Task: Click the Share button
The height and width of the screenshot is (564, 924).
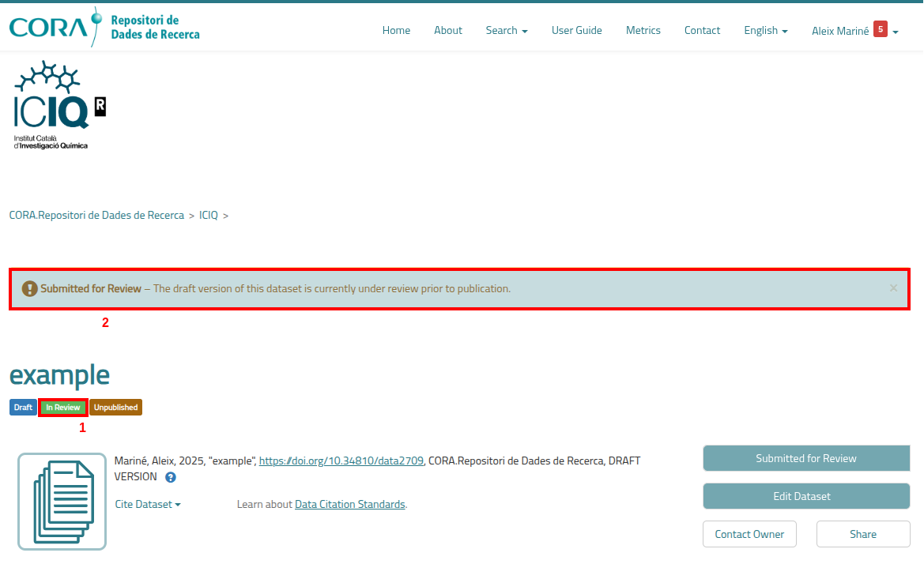Action: tap(862, 534)
